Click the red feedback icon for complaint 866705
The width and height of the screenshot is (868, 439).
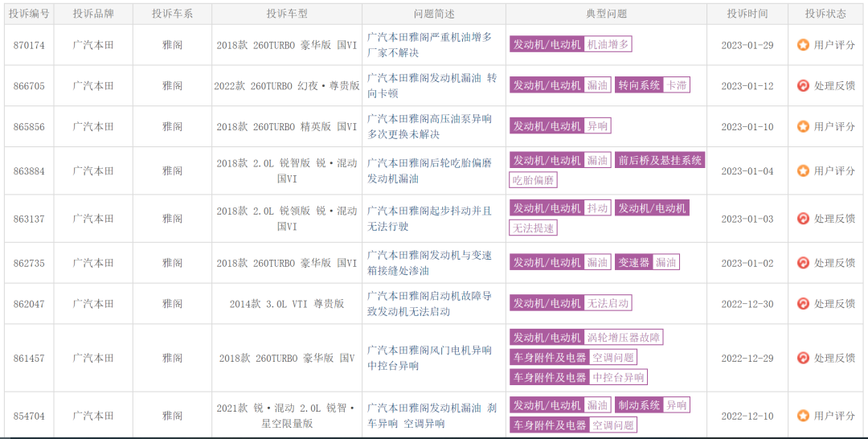click(x=803, y=86)
